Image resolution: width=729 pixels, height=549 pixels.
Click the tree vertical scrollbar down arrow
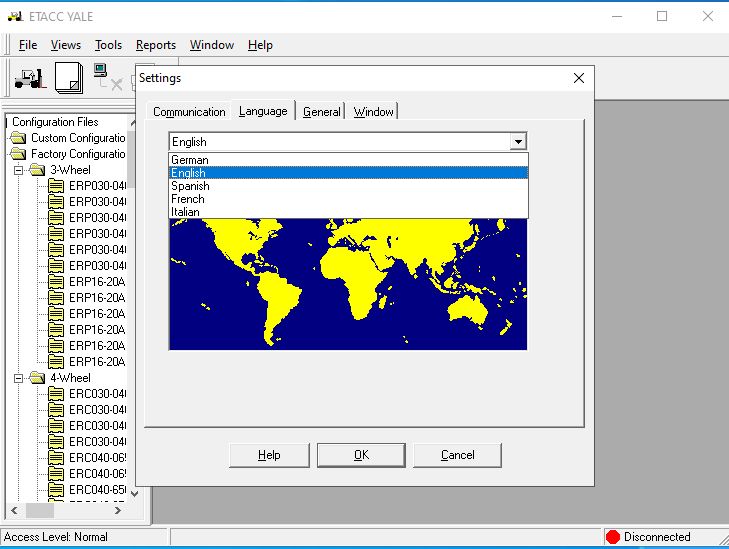(x=134, y=494)
